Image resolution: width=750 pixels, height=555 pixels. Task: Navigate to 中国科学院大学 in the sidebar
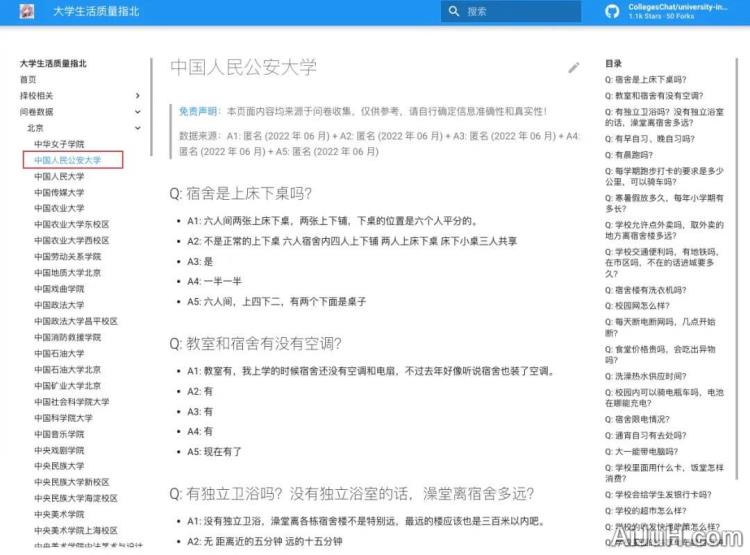point(63,418)
